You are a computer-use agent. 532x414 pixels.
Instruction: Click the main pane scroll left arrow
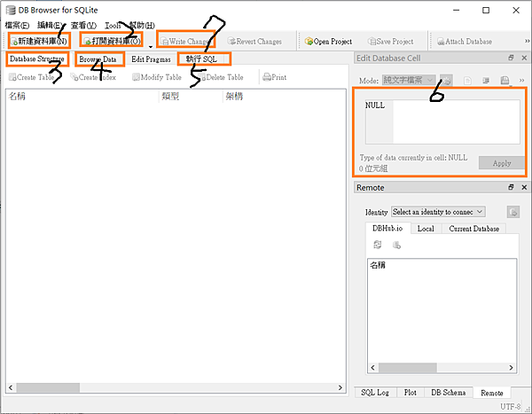[11, 387]
